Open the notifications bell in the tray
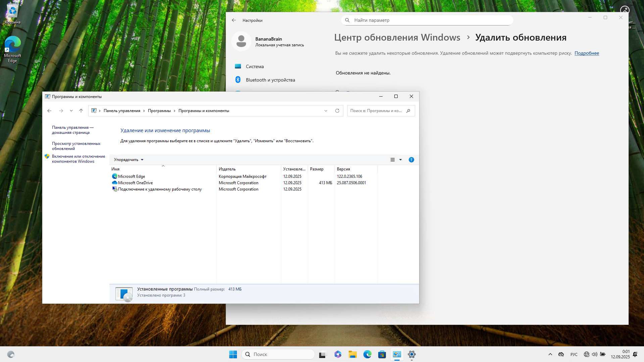644x362 pixels. (635, 354)
